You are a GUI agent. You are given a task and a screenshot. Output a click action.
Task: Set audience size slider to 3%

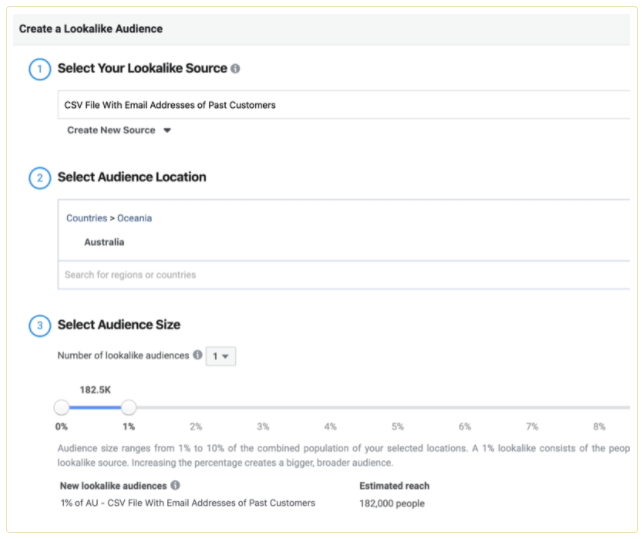click(x=263, y=407)
